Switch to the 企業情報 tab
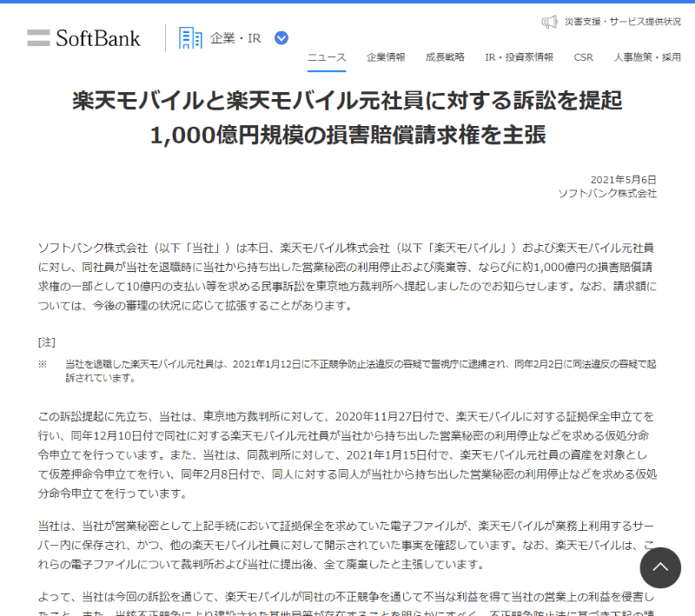Image resolution: width=695 pixels, height=616 pixels. point(387,56)
